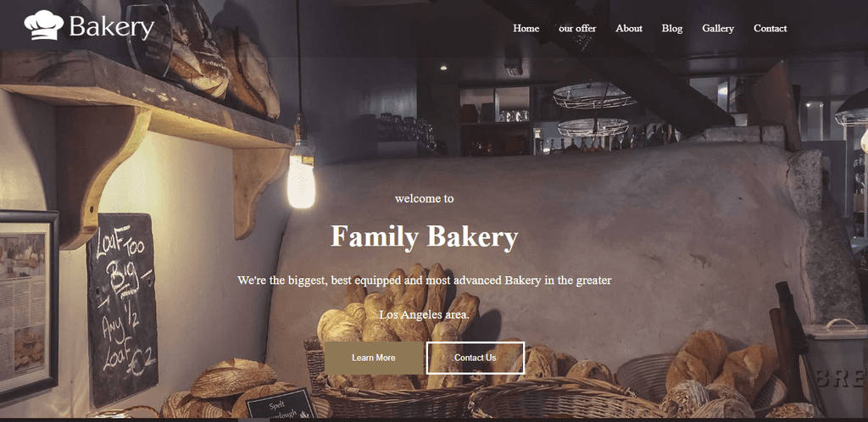Open the Blog page

672,28
